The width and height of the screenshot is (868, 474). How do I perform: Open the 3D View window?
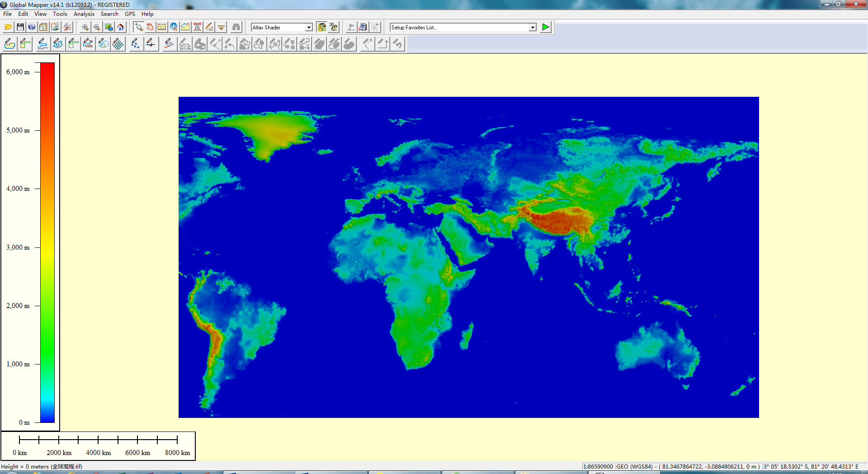pos(334,27)
